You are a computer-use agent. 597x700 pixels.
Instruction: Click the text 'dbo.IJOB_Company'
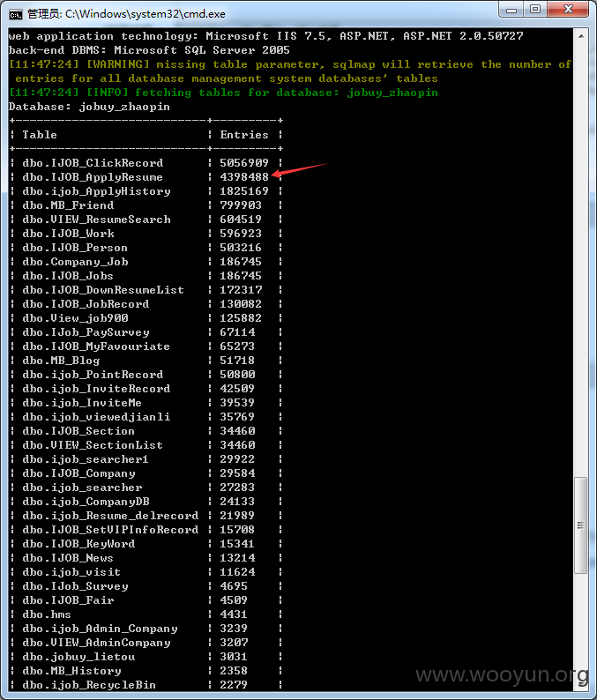point(78,473)
